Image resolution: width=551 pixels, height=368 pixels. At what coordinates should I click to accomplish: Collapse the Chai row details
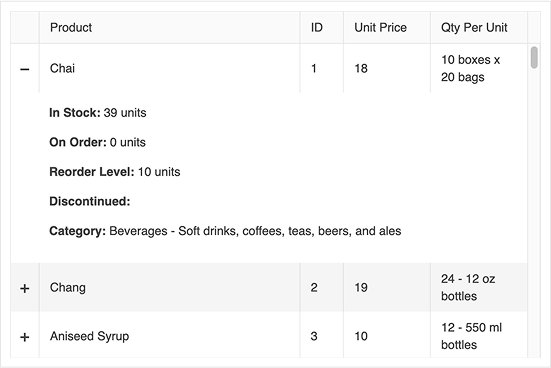click(x=25, y=69)
